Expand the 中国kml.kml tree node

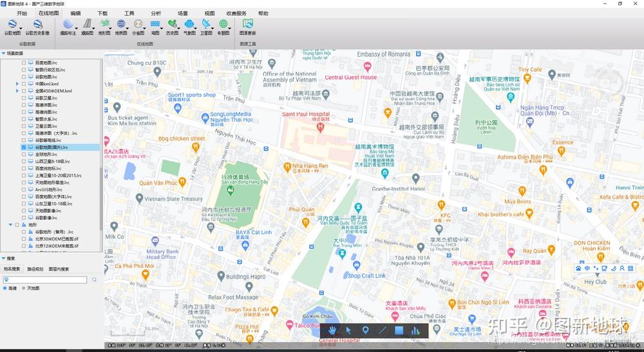point(17,84)
